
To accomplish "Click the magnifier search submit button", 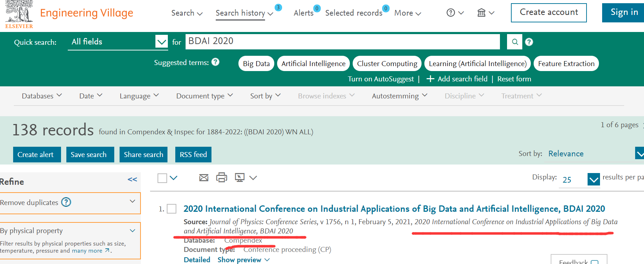I will pyautogui.click(x=515, y=42).
